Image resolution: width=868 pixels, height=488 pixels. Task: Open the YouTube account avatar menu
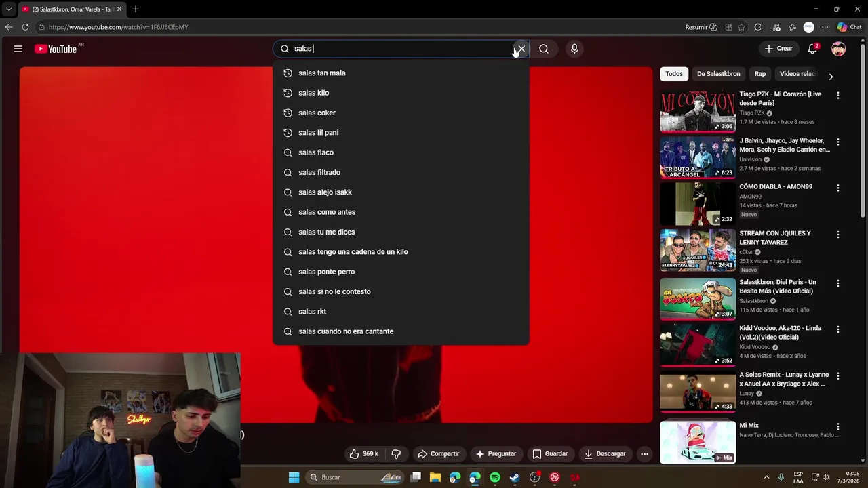pos(839,49)
